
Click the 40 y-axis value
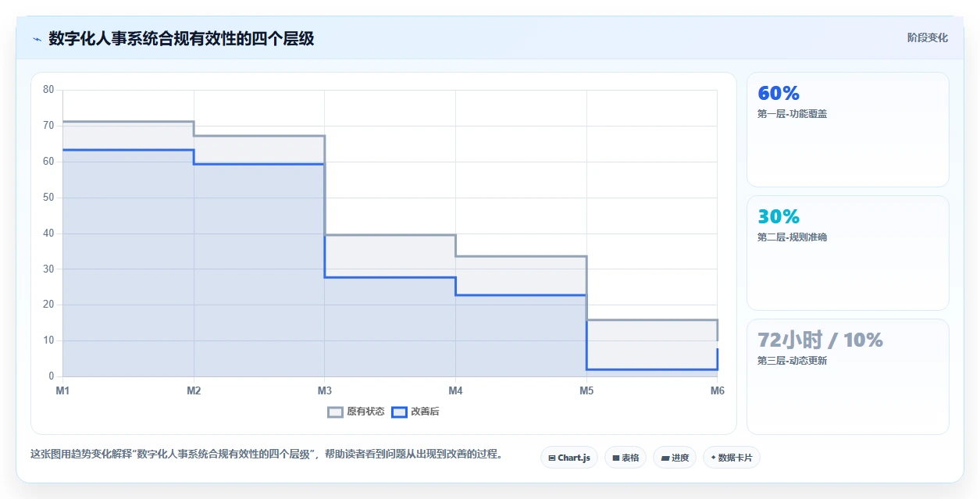pos(48,233)
